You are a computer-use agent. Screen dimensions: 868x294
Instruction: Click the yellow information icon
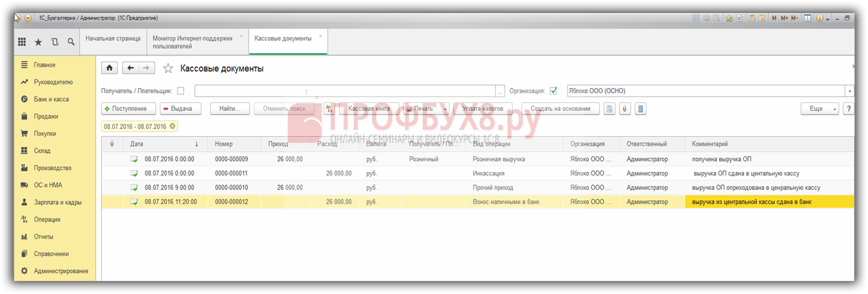tap(820, 18)
